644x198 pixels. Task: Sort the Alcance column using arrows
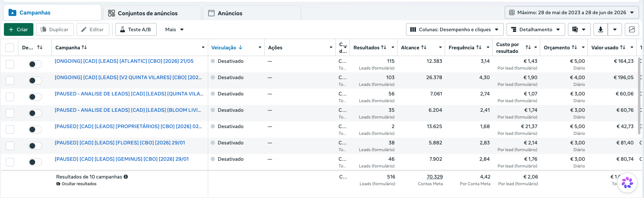pos(424,48)
